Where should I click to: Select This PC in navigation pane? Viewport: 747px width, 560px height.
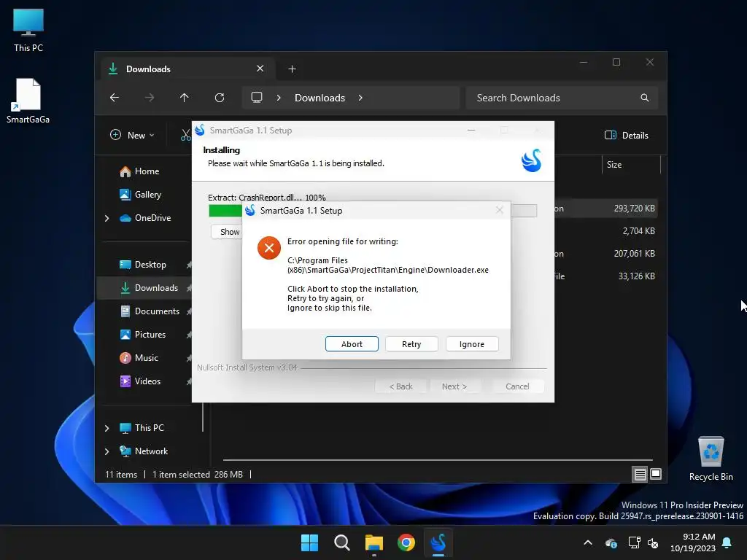tap(142, 428)
